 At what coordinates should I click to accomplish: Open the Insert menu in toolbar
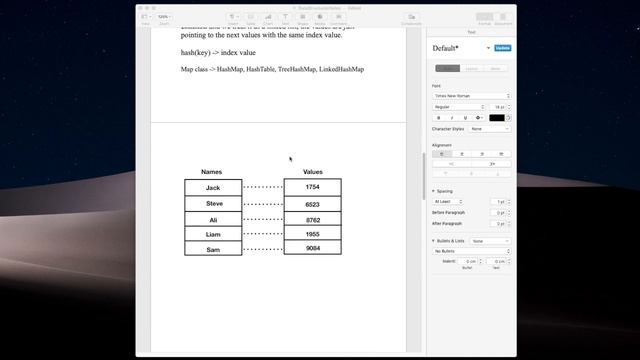(x=233, y=17)
